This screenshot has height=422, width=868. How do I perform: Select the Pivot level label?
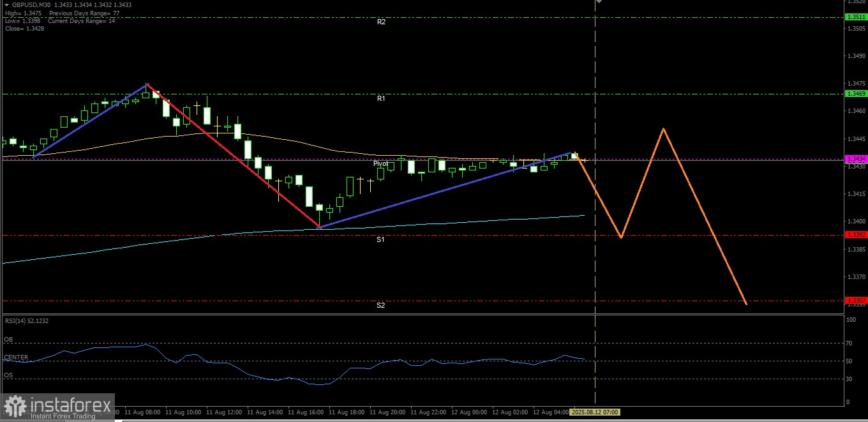[380, 163]
